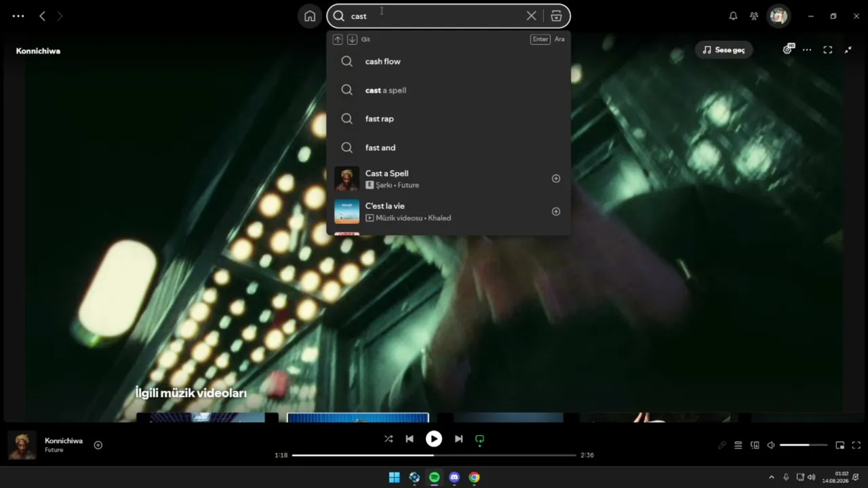The image size is (868, 488).
Task: Click the 'C'est la vie' thumbnail
Action: pos(347,211)
